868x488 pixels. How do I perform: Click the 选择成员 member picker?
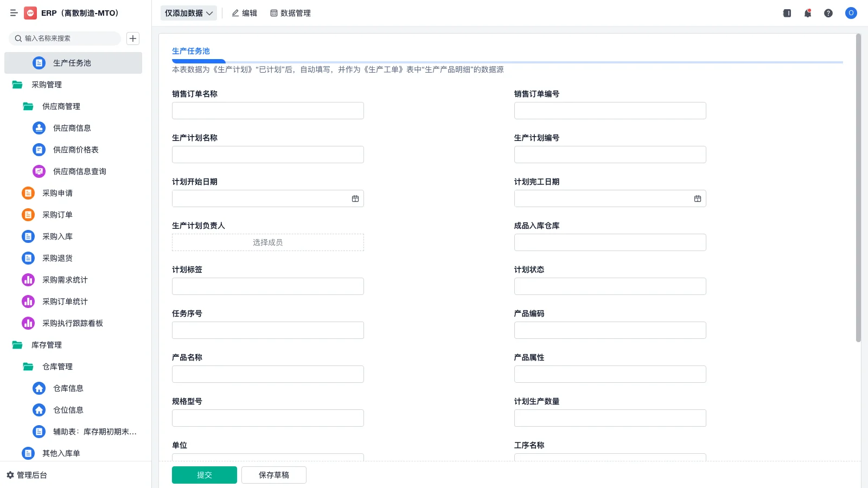267,242
